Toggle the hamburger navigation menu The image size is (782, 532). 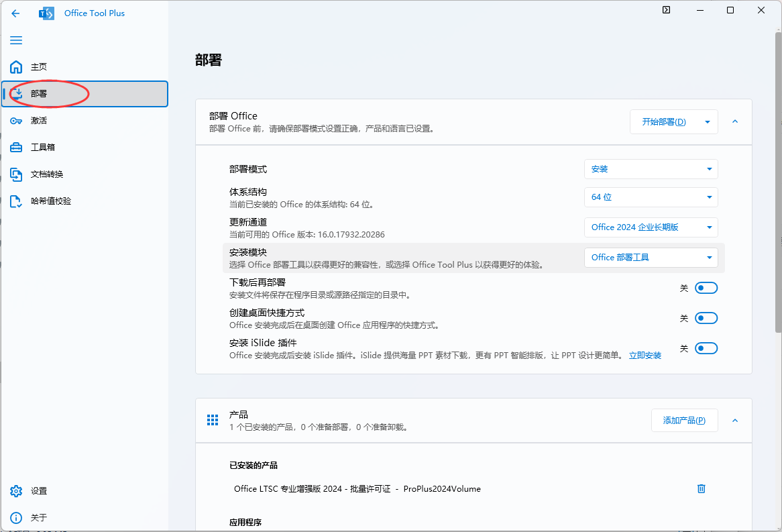16,40
